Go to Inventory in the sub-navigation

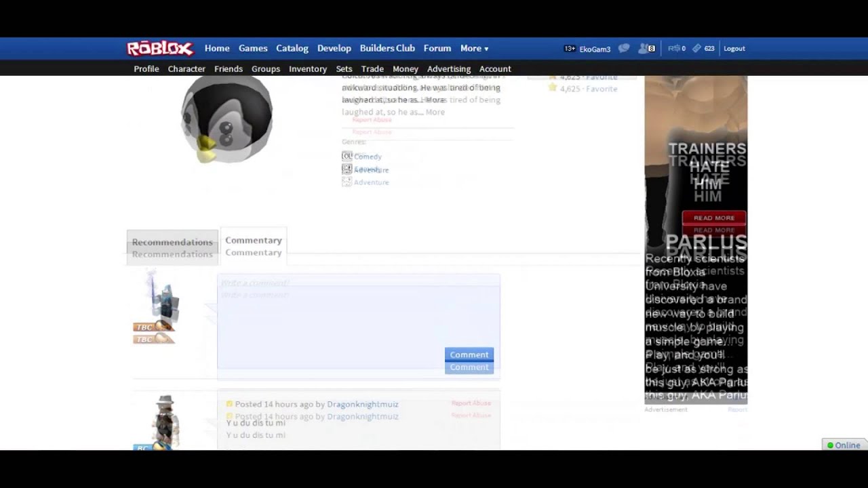click(x=308, y=68)
